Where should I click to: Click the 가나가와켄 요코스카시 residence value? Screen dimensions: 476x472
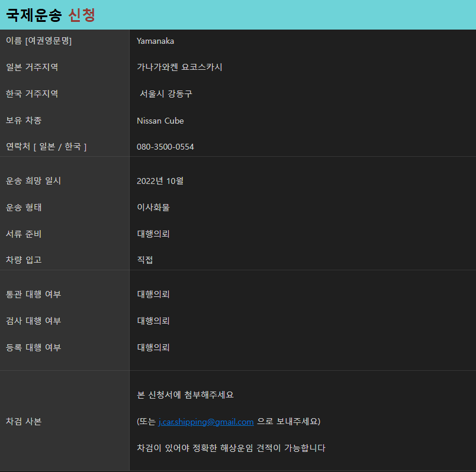179,67
